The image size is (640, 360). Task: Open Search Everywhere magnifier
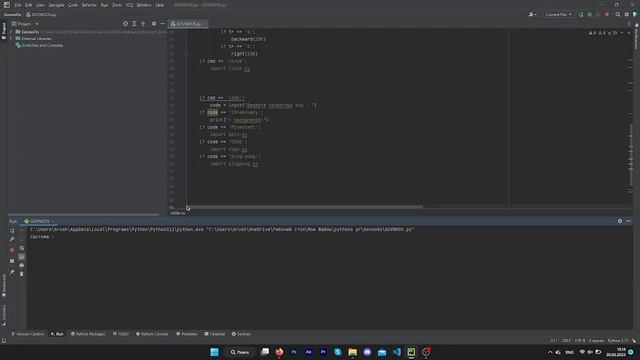pyautogui.click(x=618, y=14)
